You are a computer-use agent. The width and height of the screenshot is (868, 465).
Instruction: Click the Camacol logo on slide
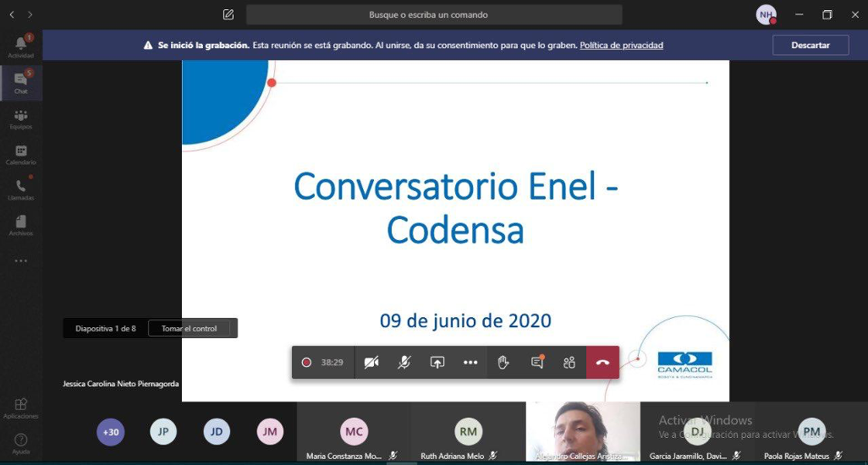point(684,365)
